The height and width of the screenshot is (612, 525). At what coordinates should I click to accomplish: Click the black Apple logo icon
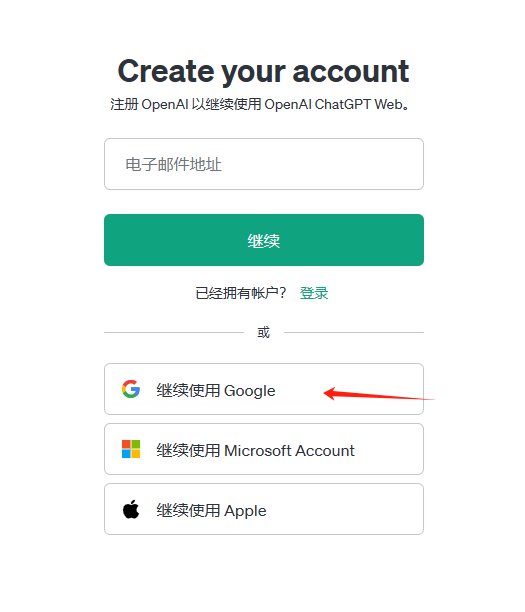[131, 509]
